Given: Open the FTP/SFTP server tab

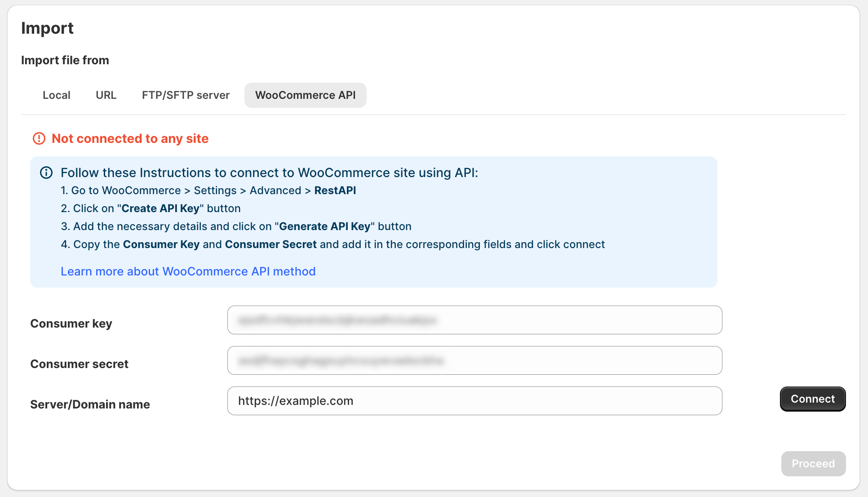Looking at the screenshot, I should click(186, 95).
